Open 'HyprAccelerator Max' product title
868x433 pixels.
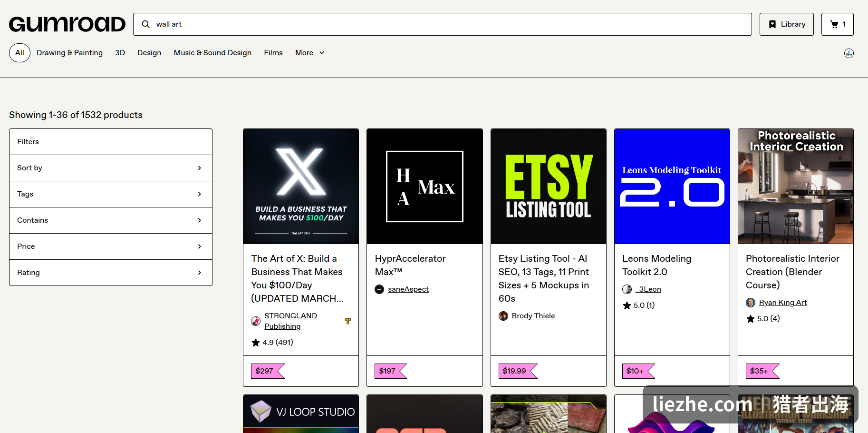pyautogui.click(x=410, y=265)
